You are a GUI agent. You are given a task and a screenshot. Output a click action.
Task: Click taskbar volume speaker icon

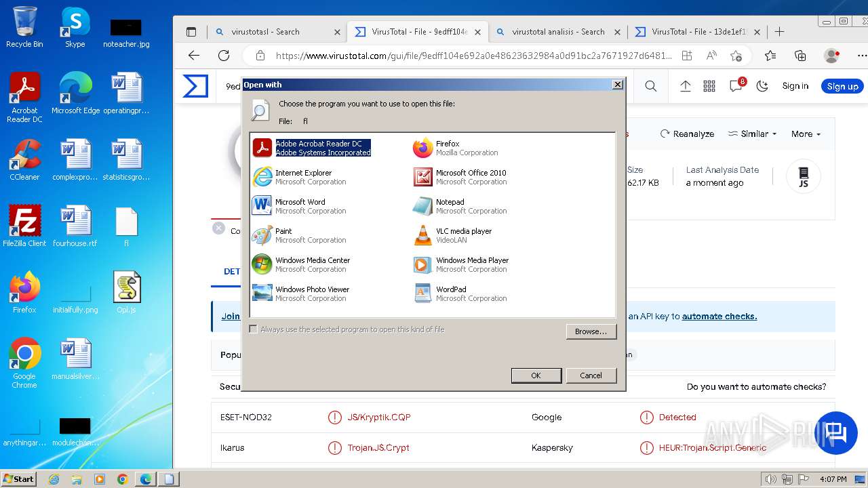click(770, 479)
